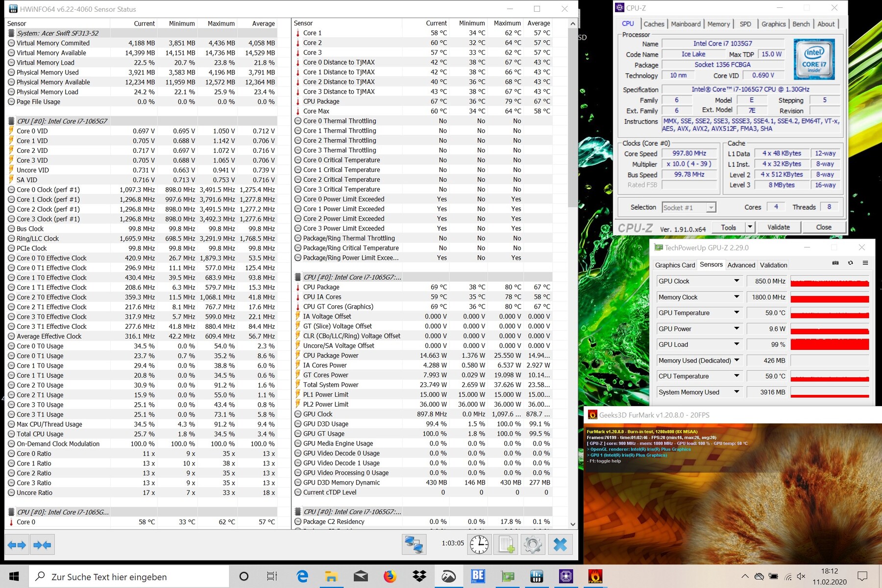Expand the GPU Load sensor dropdown
The width and height of the screenshot is (882, 588).
[736, 344]
